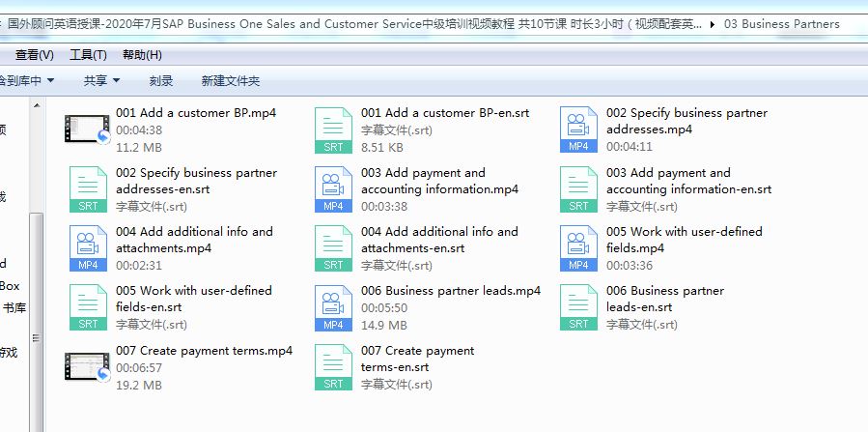Open the 查看(V) menu
Image resolution: width=868 pixels, height=432 pixels.
[35, 55]
